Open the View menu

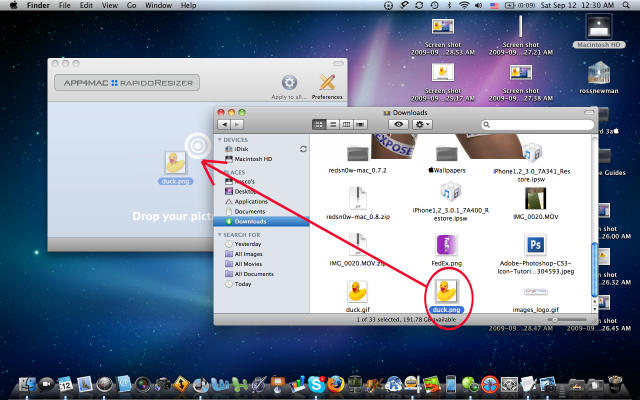[109, 5]
